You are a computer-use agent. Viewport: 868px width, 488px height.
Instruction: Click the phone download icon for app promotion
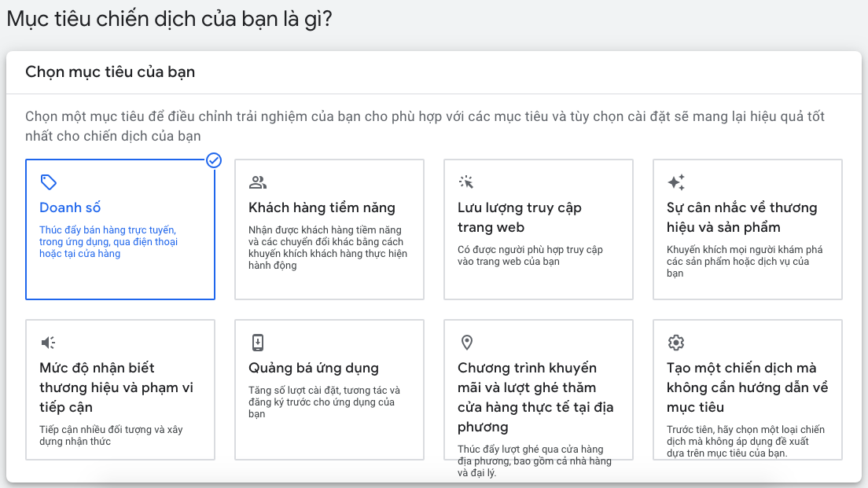(258, 343)
